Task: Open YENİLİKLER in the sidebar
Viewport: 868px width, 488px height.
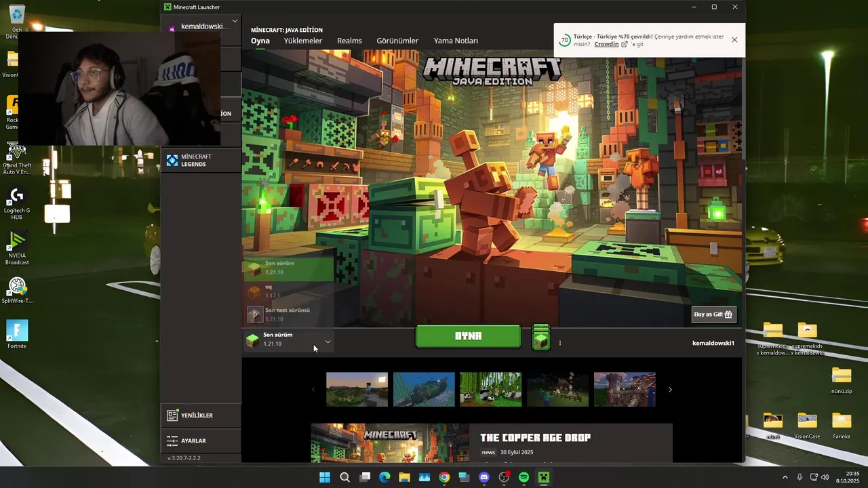Action: tap(201, 415)
